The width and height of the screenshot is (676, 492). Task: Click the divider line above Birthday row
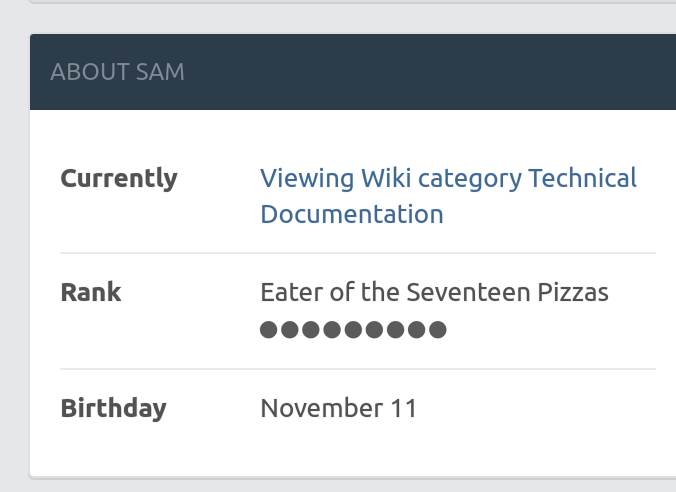[358, 369]
